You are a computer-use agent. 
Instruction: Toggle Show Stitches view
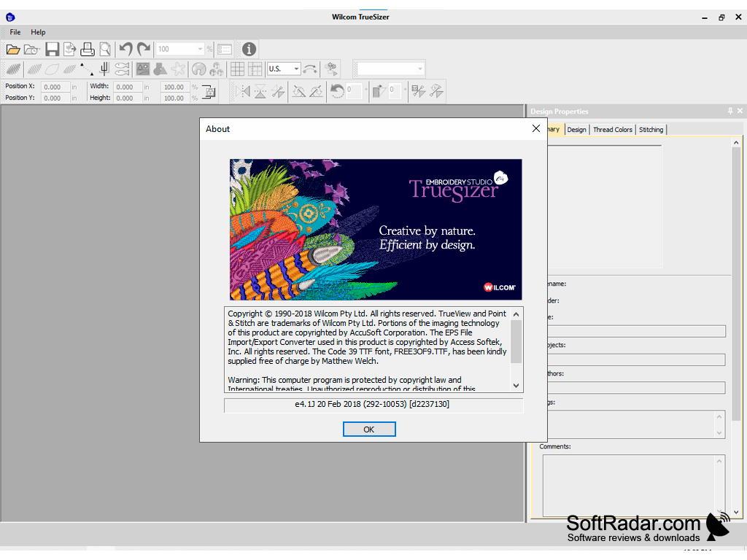(34, 69)
